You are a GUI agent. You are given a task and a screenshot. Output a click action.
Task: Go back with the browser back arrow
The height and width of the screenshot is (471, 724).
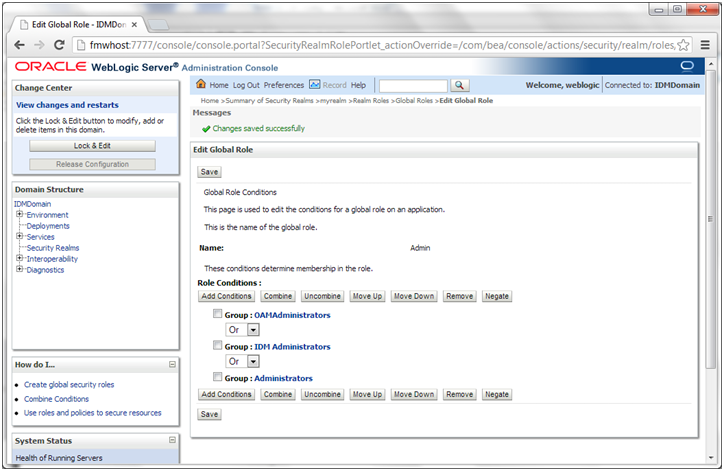coord(19,45)
